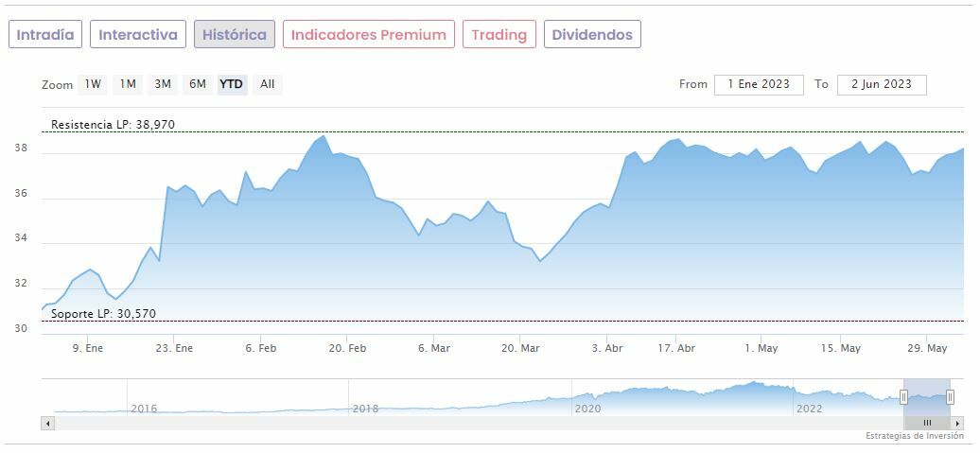Click the To date field
Image resolution: width=980 pixels, height=453 pixels.
point(882,84)
